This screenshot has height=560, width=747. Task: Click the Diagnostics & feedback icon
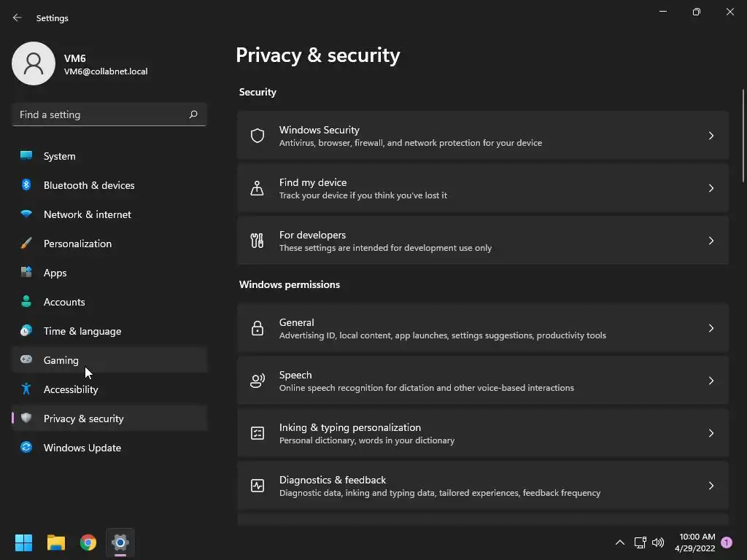pos(258,486)
